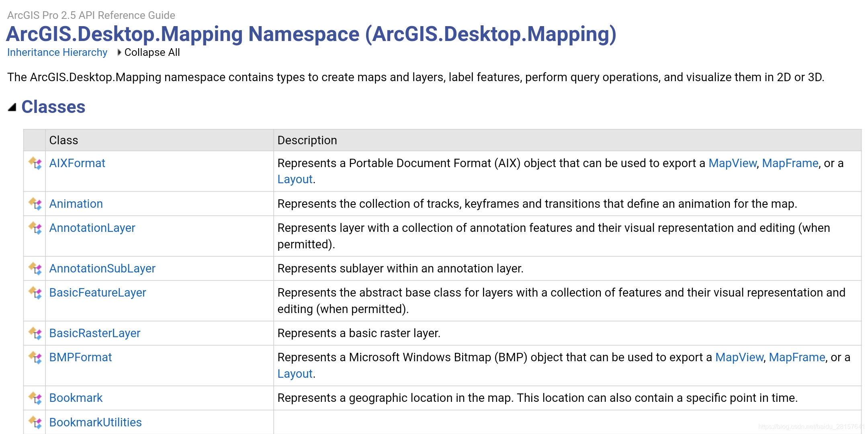This screenshot has height=434, width=868.
Task: Click the Classes section heading
Action: click(53, 107)
